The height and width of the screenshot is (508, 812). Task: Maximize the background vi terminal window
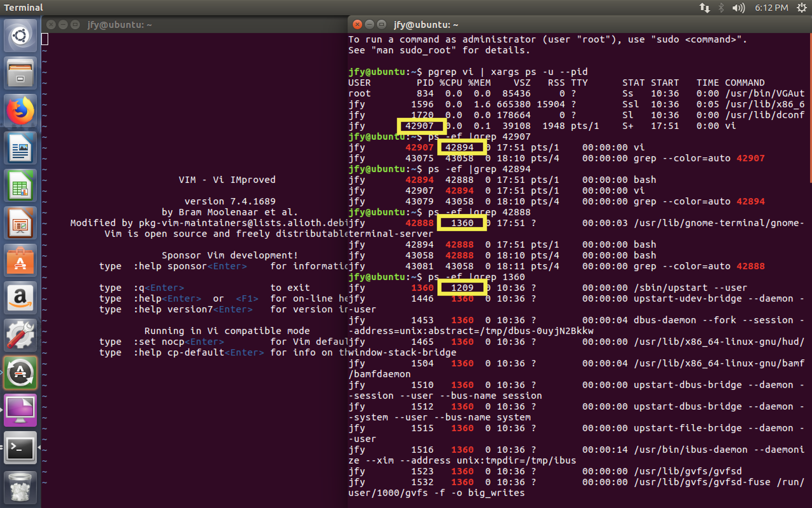point(75,24)
